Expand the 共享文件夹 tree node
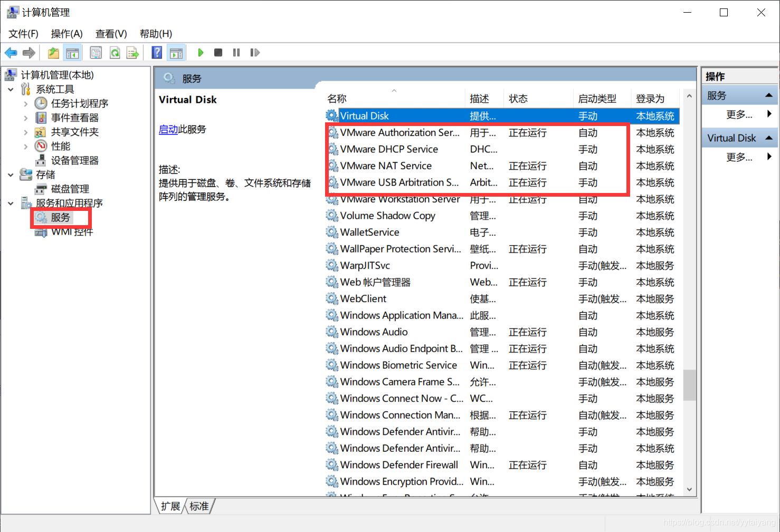780x532 pixels. click(25, 132)
